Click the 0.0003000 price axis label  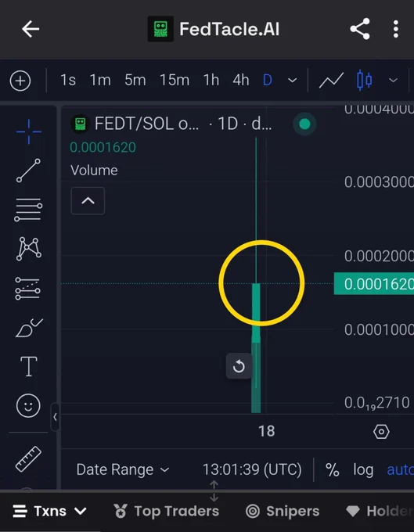pos(379,182)
